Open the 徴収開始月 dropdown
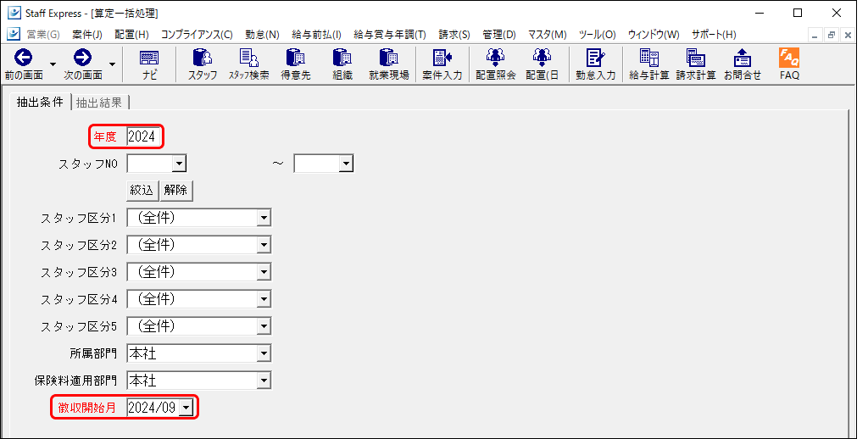 186,408
